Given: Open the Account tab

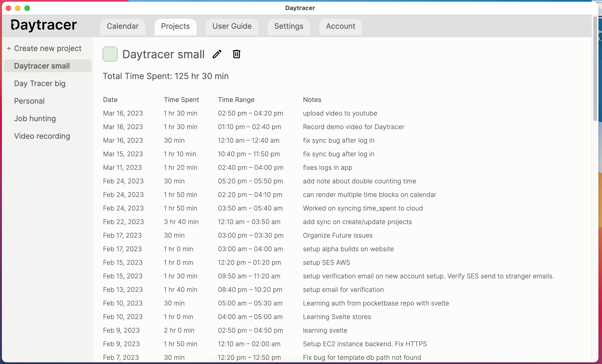Looking at the screenshot, I should point(341,26).
